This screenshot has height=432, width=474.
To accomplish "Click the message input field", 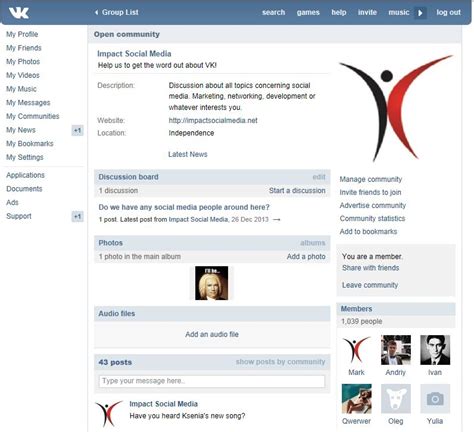I will [212, 381].
